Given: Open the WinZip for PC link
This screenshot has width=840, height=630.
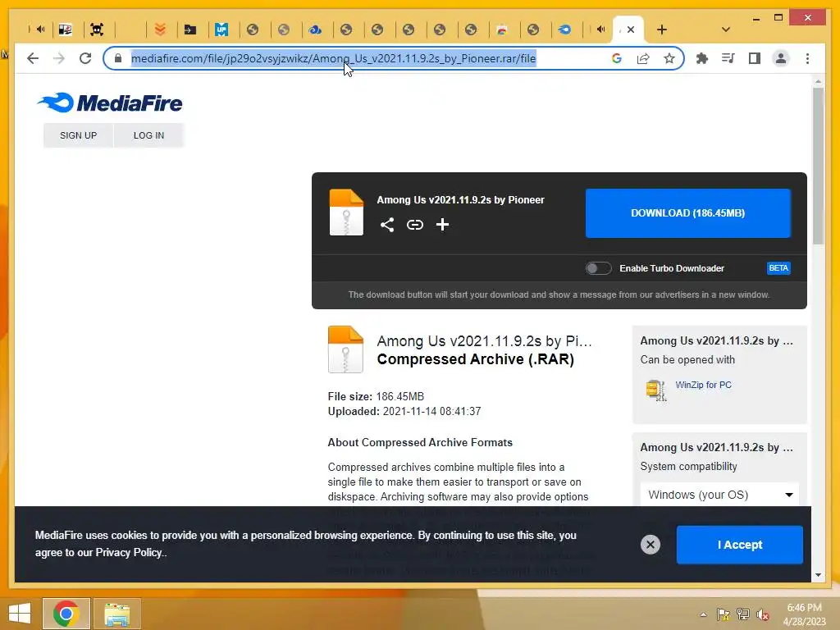Looking at the screenshot, I should pyautogui.click(x=703, y=385).
